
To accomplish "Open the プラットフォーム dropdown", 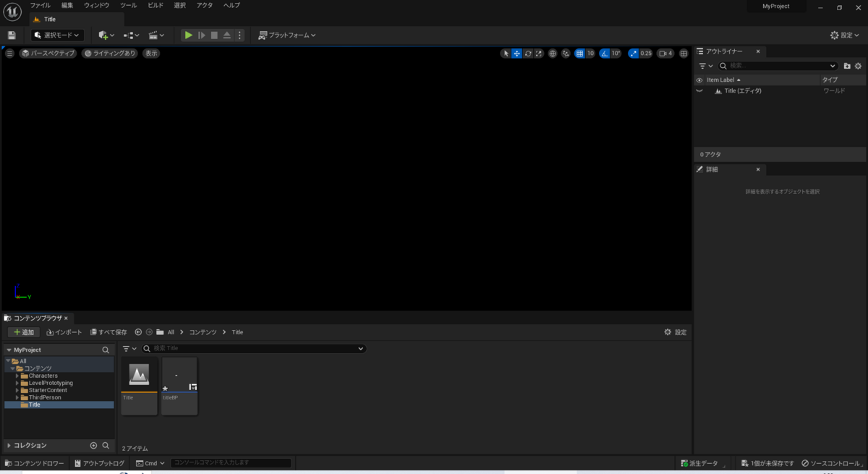I will 287,35.
